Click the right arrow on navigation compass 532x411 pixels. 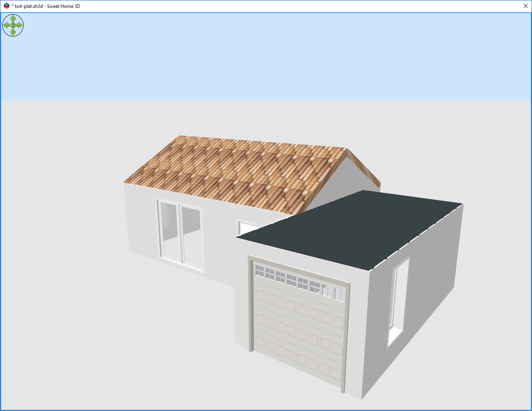click(x=20, y=25)
